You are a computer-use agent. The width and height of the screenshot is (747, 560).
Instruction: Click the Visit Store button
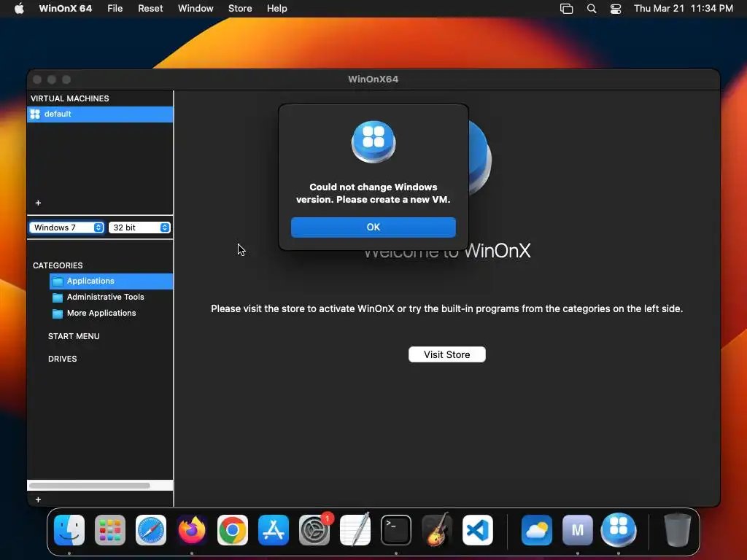(447, 354)
